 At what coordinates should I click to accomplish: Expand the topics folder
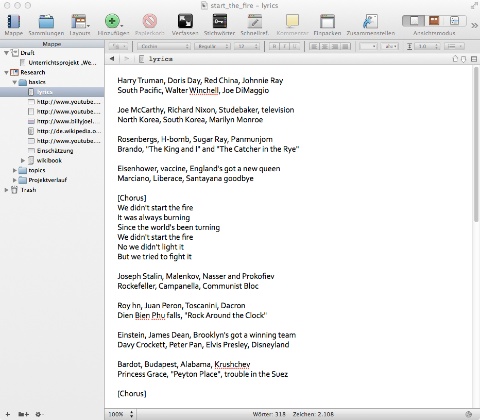tap(15, 170)
